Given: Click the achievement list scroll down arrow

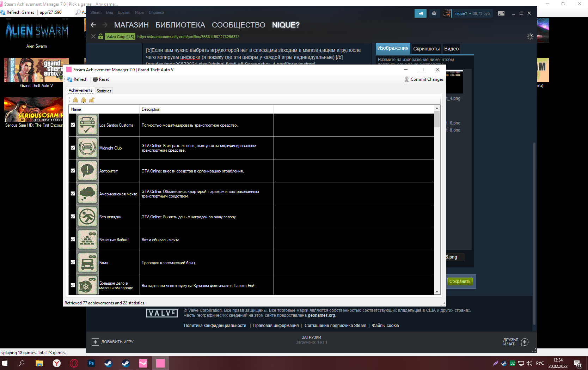Looking at the screenshot, I should [437, 292].
